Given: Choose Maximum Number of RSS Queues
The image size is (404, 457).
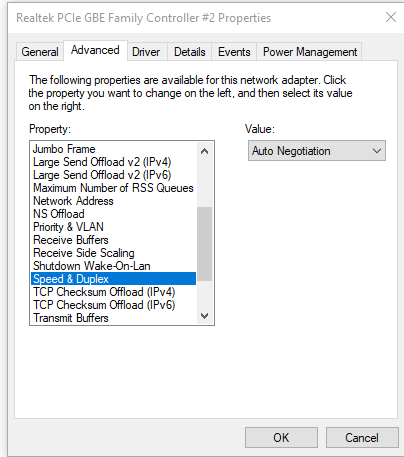Looking at the screenshot, I should coord(113,188).
